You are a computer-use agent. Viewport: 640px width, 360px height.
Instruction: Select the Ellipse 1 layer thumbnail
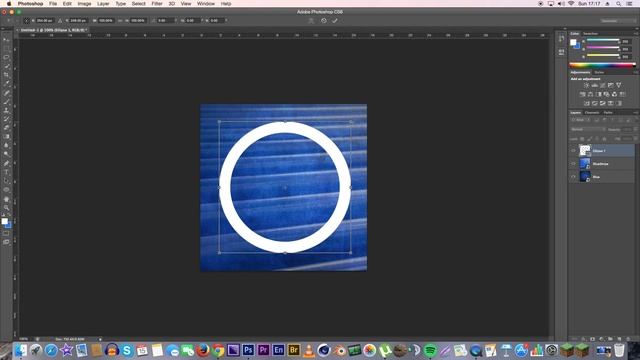584,151
